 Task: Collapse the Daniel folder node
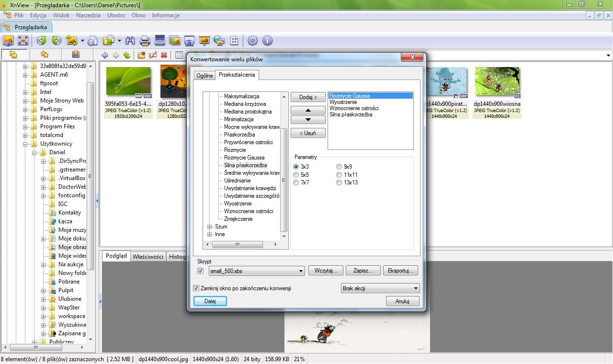[x=34, y=152]
